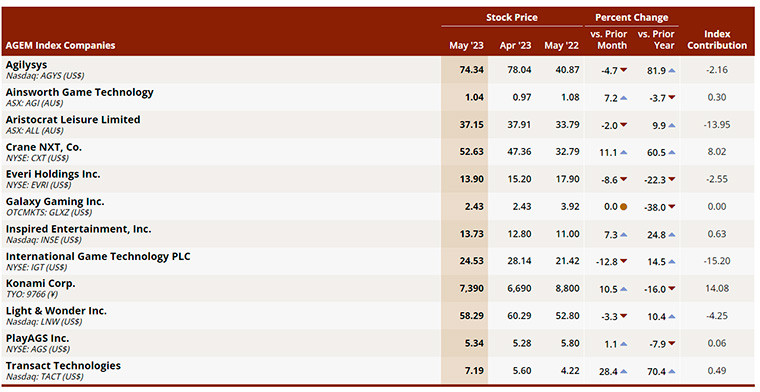Select the Light & Wonder Inc. company name
Viewport: 760px width, 392px height.
tap(56, 311)
